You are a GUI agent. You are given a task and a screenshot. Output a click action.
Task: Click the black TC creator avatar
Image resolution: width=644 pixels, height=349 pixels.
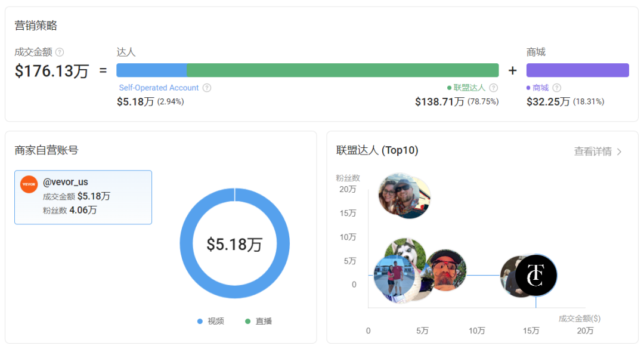click(536, 276)
